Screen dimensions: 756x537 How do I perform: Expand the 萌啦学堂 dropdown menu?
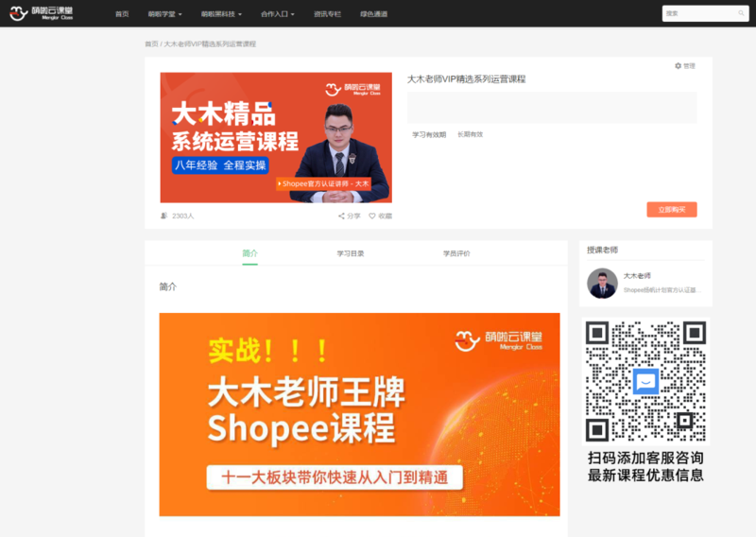[164, 14]
